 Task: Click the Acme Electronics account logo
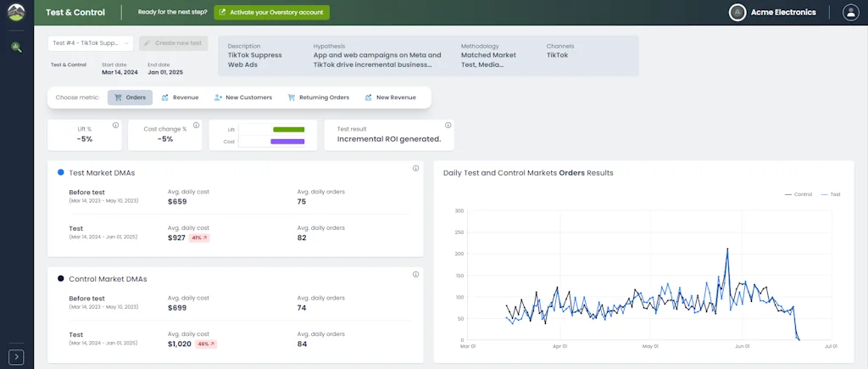(x=737, y=12)
